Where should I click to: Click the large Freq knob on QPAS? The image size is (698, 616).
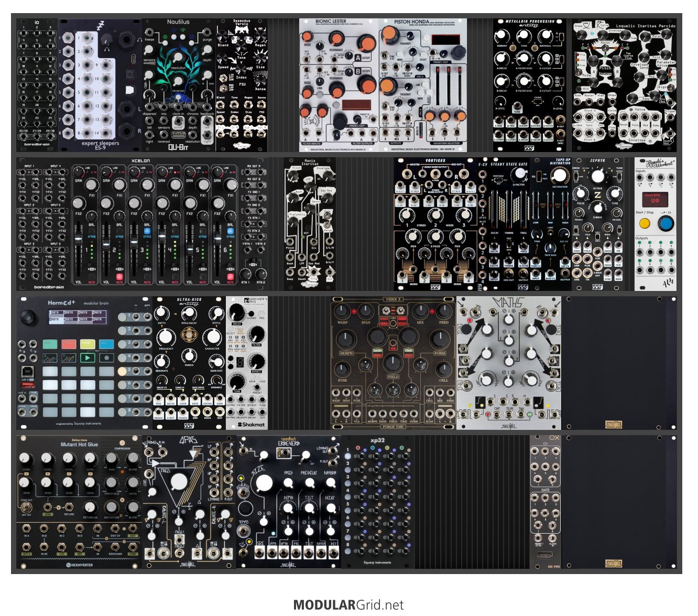click(x=179, y=482)
